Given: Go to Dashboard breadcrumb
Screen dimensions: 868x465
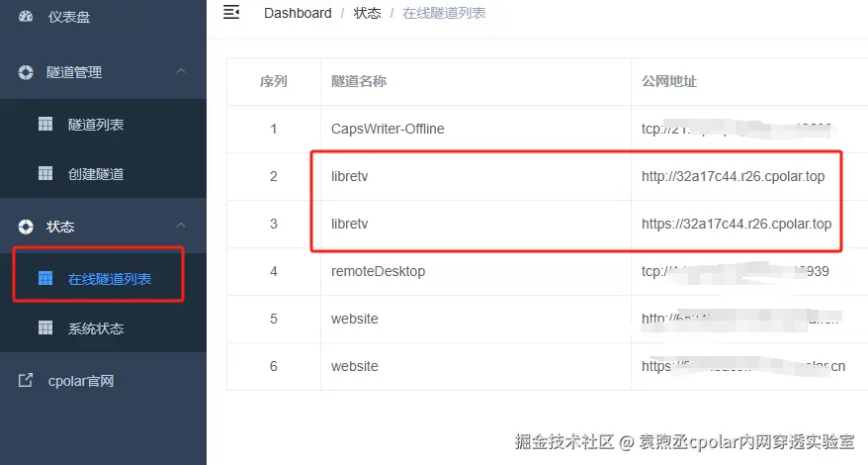Looking at the screenshot, I should coord(298,13).
